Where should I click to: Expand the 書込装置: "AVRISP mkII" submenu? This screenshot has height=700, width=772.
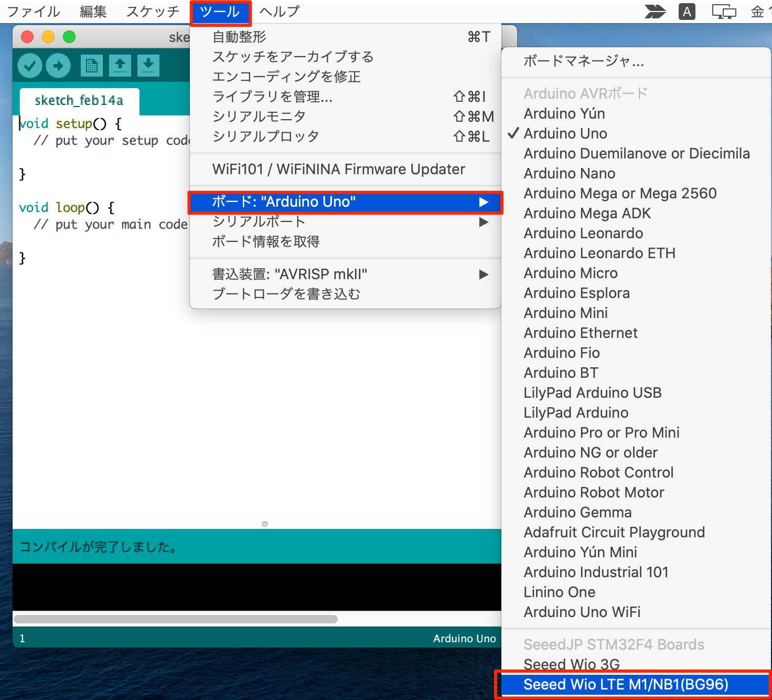345,274
